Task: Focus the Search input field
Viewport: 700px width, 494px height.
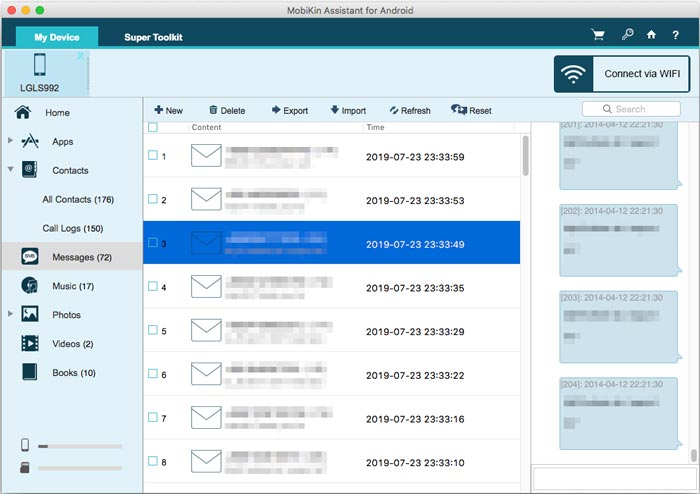Action: click(x=631, y=109)
